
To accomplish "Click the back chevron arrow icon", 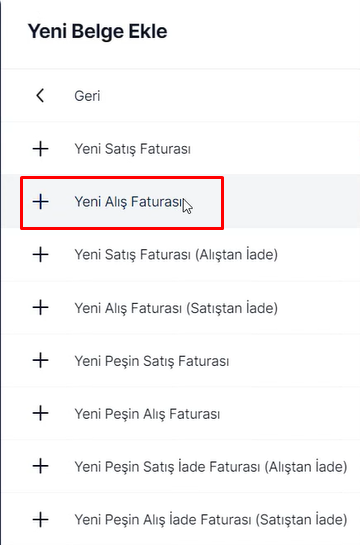I will tap(40, 95).
